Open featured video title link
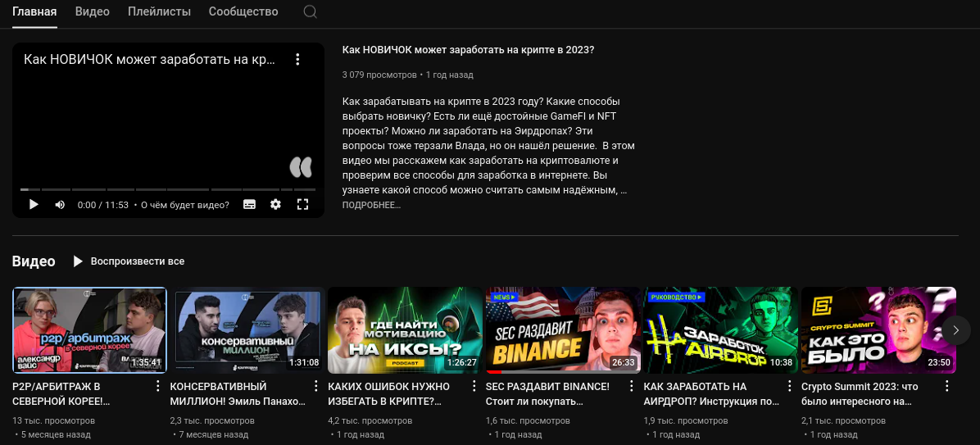Screen dimensions: 980x445 [468, 50]
